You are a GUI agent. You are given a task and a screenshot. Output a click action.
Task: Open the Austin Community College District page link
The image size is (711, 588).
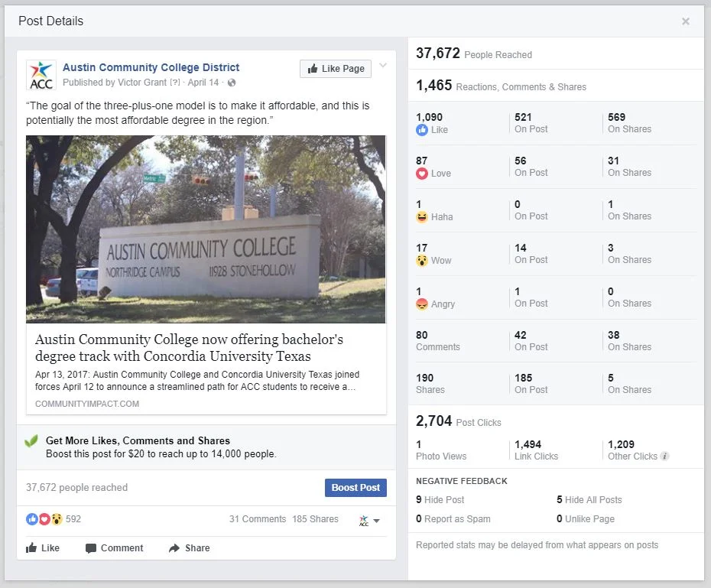[151, 67]
